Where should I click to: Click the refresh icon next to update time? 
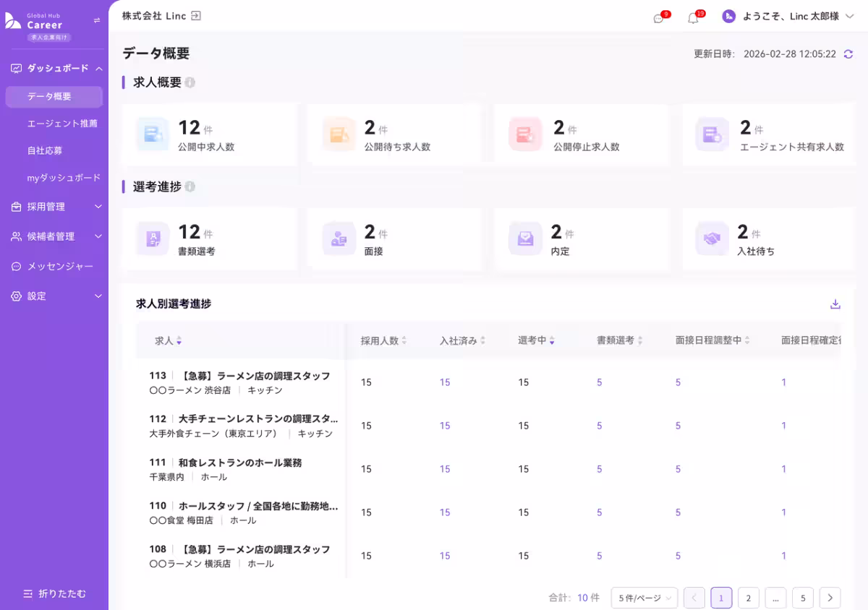pyautogui.click(x=848, y=54)
